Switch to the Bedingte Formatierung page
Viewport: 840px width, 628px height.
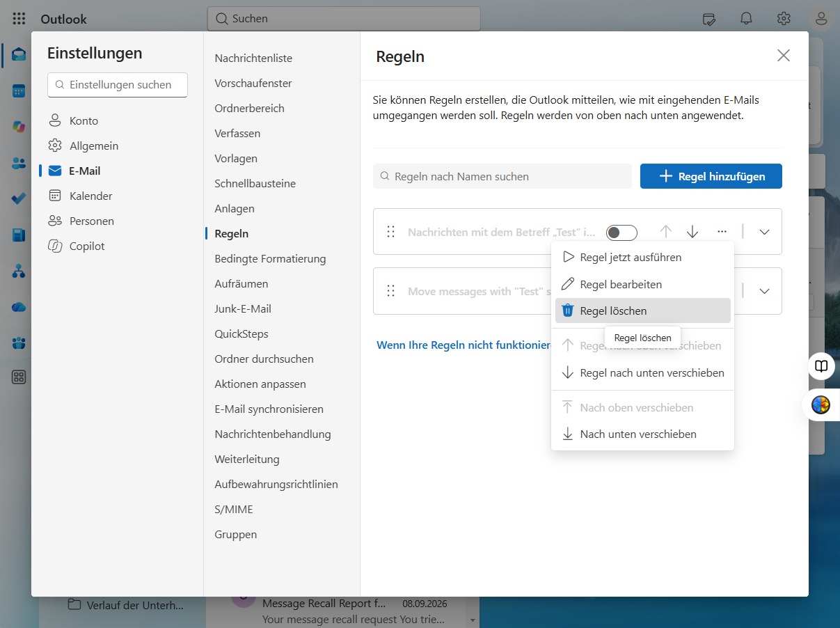pyautogui.click(x=270, y=258)
